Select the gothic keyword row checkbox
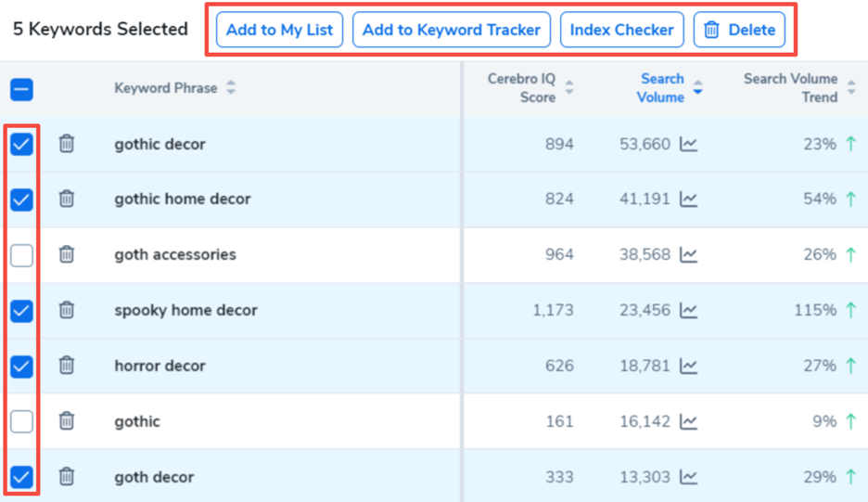The image size is (868, 502). click(21, 421)
